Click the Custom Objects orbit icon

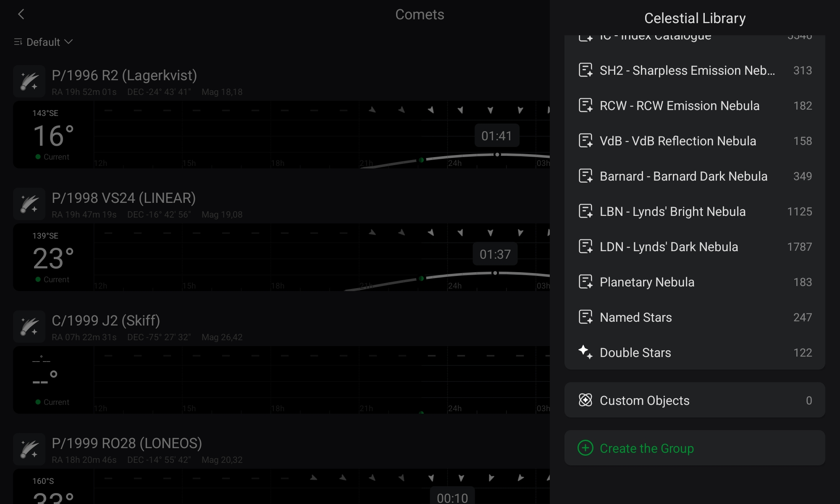(585, 400)
